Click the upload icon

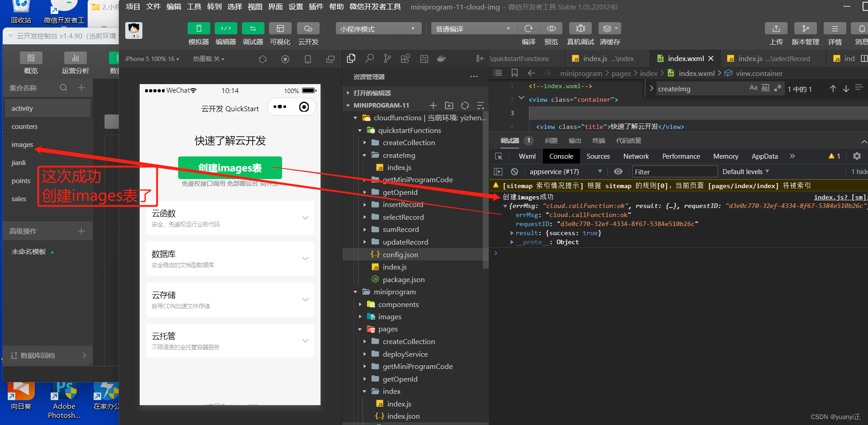pos(776,28)
